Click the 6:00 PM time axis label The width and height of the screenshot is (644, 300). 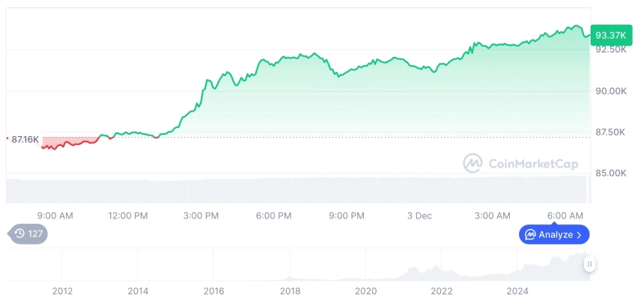273,215
